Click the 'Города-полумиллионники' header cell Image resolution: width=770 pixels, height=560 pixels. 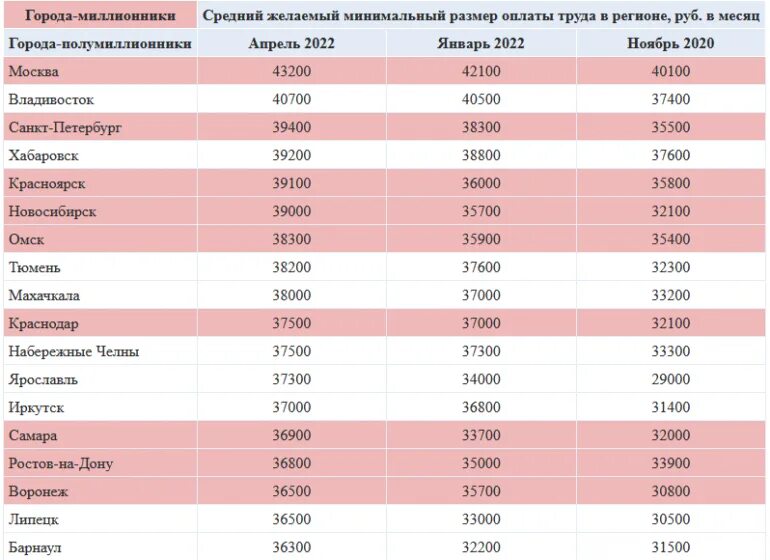(100, 43)
